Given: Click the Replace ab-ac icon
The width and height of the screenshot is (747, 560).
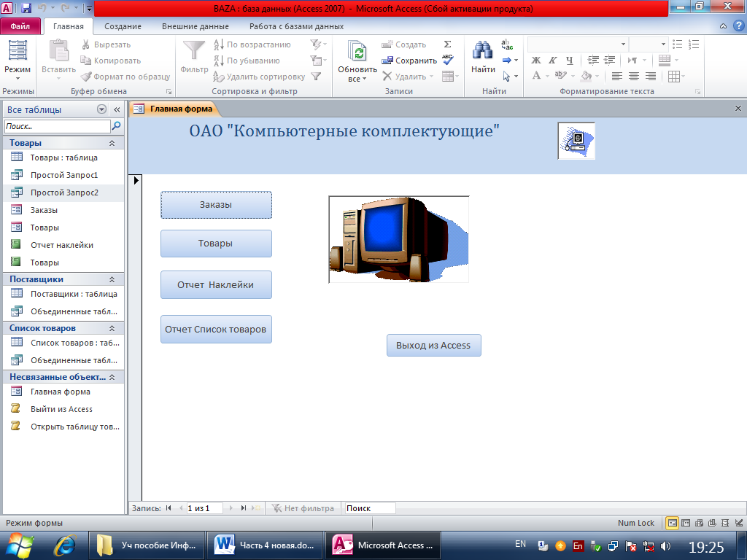Looking at the screenshot, I should 507,44.
